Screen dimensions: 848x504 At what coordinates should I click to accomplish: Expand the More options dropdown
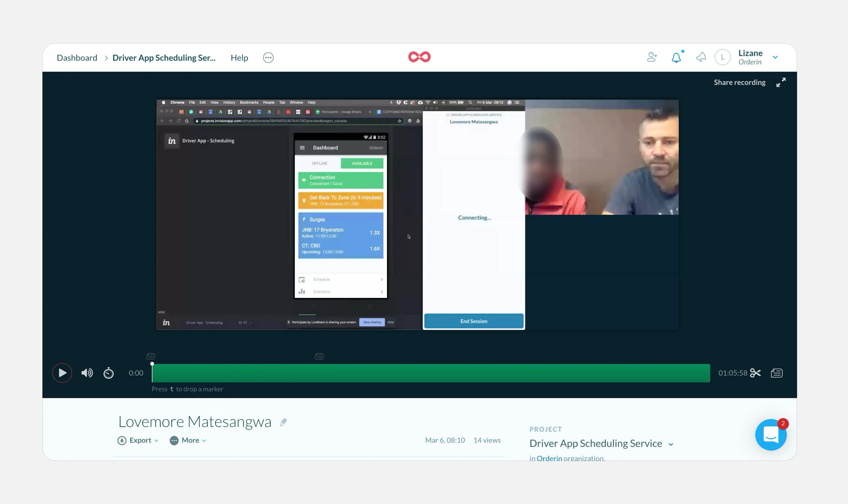(188, 440)
